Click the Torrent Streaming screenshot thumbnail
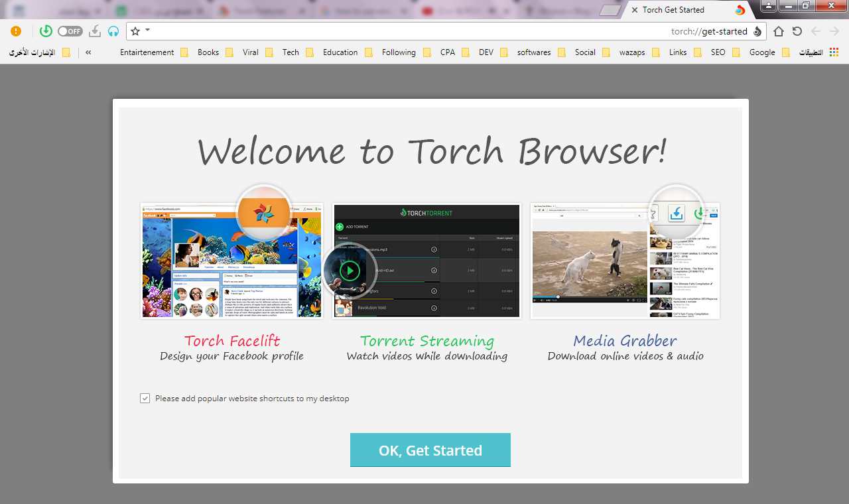Viewport: 849px width, 504px height. tap(426, 261)
